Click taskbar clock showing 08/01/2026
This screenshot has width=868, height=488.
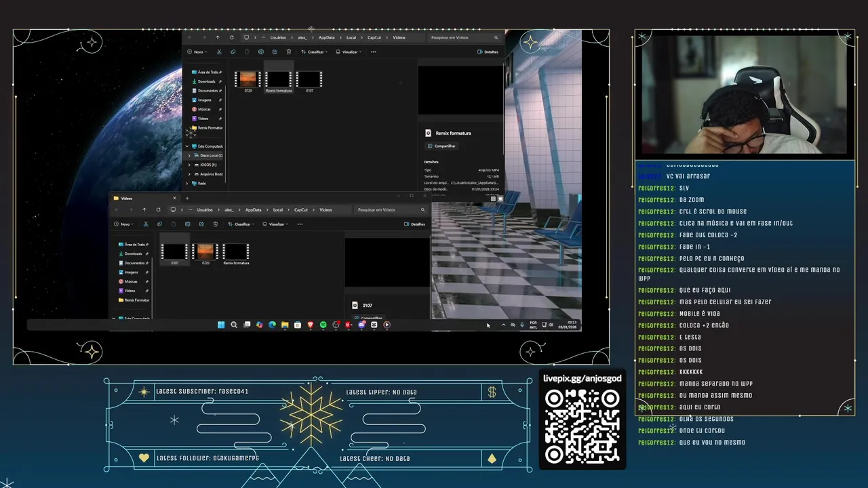[x=567, y=325]
